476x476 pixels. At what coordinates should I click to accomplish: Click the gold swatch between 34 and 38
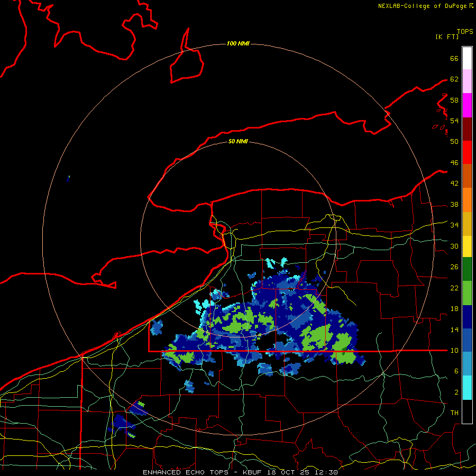[x=467, y=223]
